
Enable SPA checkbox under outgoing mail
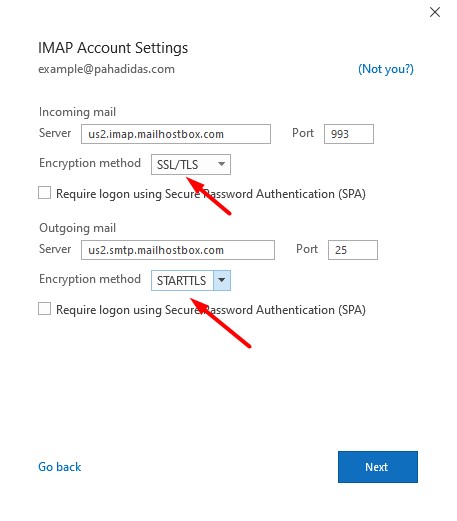tap(45, 309)
